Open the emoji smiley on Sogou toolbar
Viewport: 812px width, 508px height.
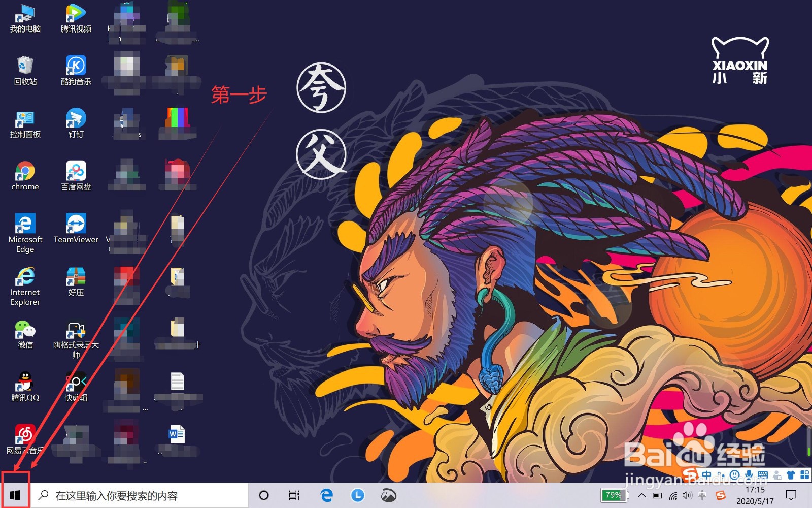pyautogui.click(x=734, y=475)
